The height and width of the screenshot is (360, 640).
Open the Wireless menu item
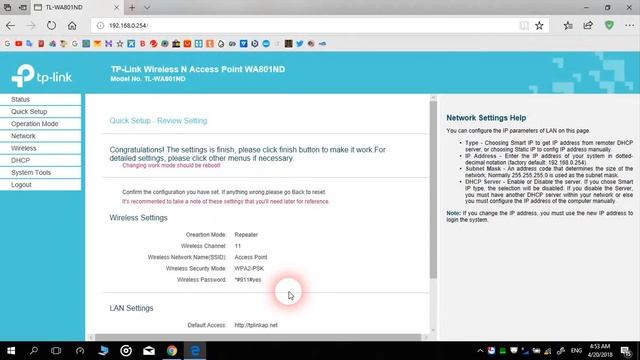pyautogui.click(x=40, y=148)
